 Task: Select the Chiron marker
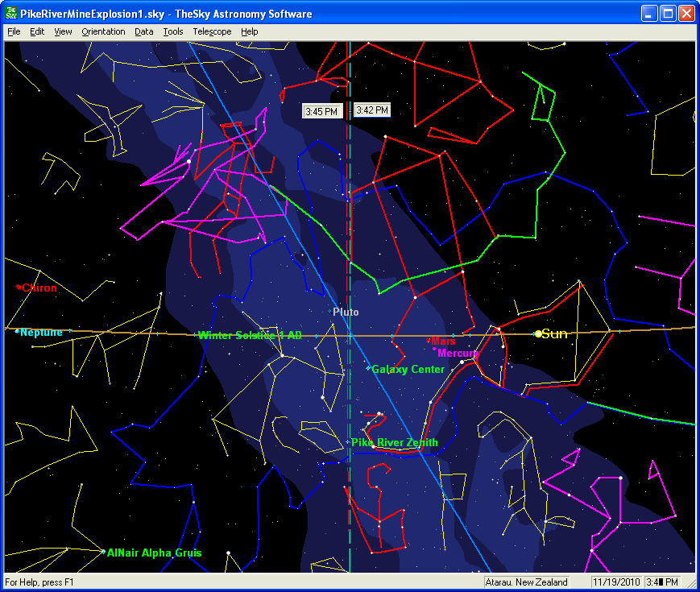point(19,287)
